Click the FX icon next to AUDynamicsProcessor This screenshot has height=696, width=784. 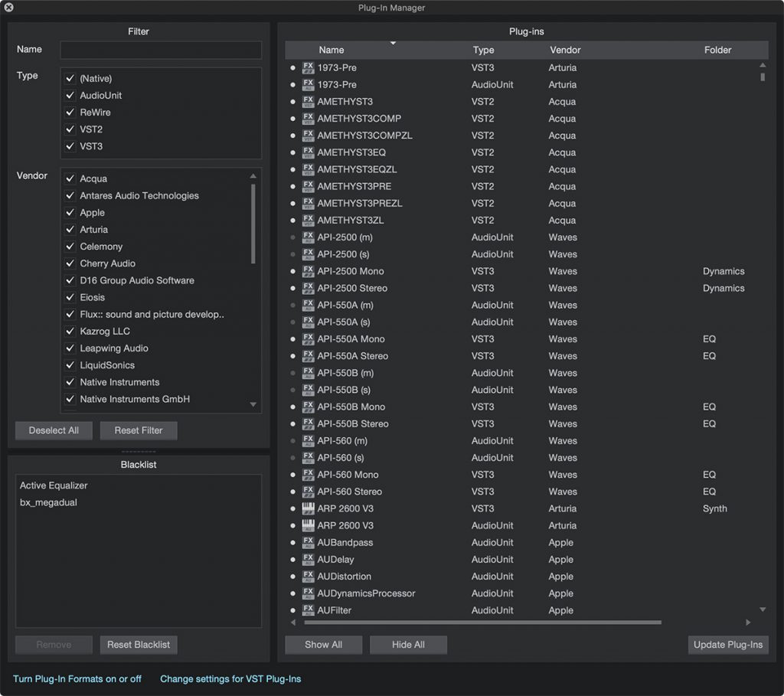(308, 593)
